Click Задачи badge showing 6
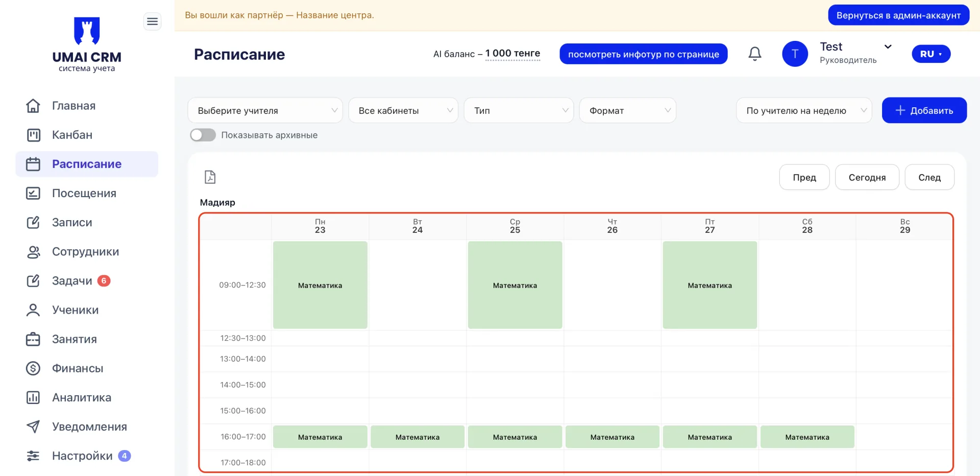980x476 pixels. point(104,281)
